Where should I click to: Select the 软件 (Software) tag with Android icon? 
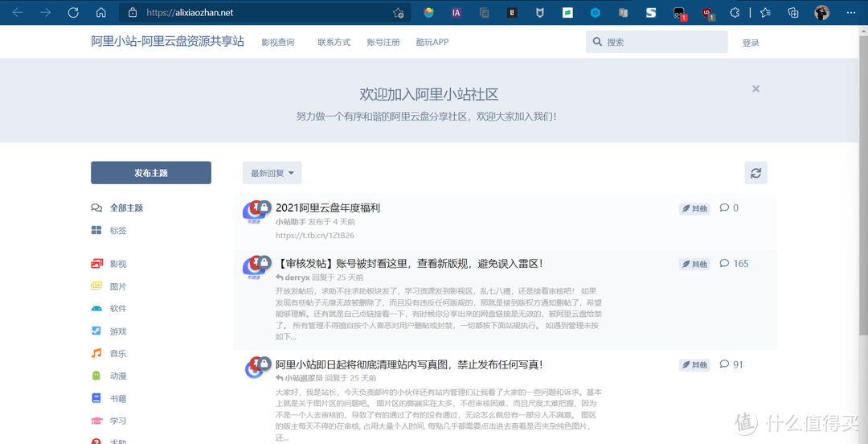click(x=117, y=309)
